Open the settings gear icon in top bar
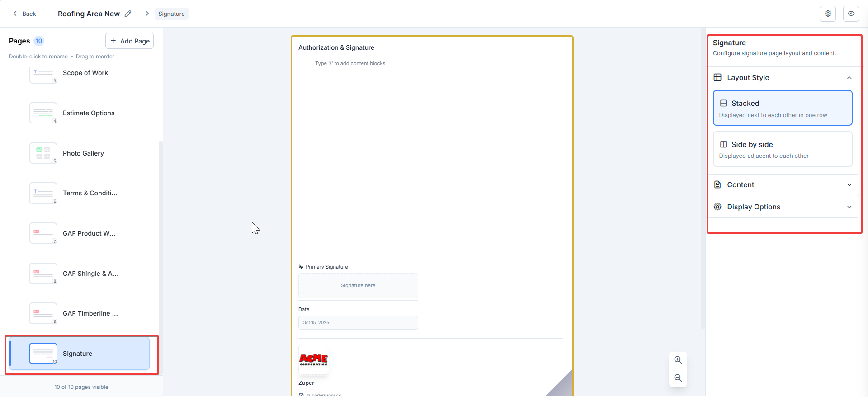The width and height of the screenshot is (868, 397). point(828,14)
